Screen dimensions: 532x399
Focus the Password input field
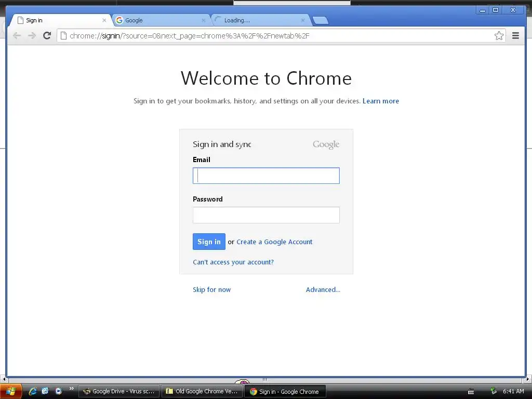[x=266, y=215]
